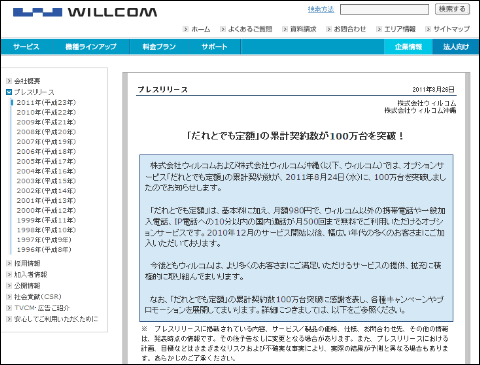
Task: Open 社会貢献(CSR) in sidebar
Action: [x=38, y=297]
